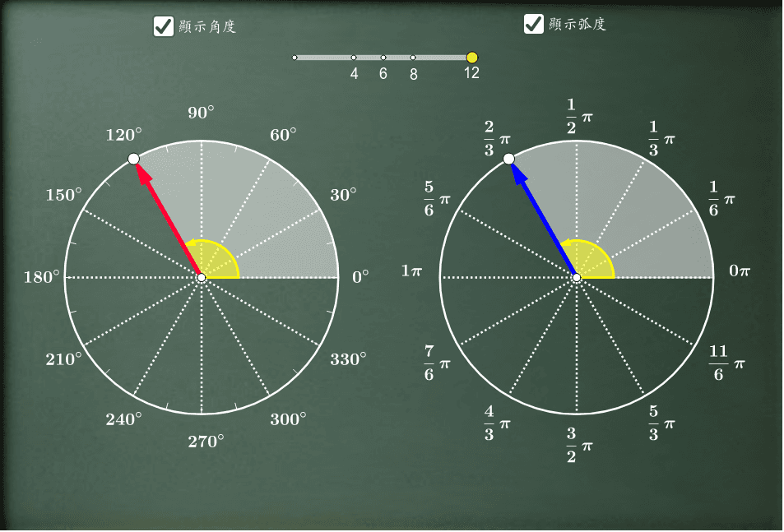This screenshot has height=532, width=784.
Task: Click the 11/6 π label
Action: click(726, 363)
